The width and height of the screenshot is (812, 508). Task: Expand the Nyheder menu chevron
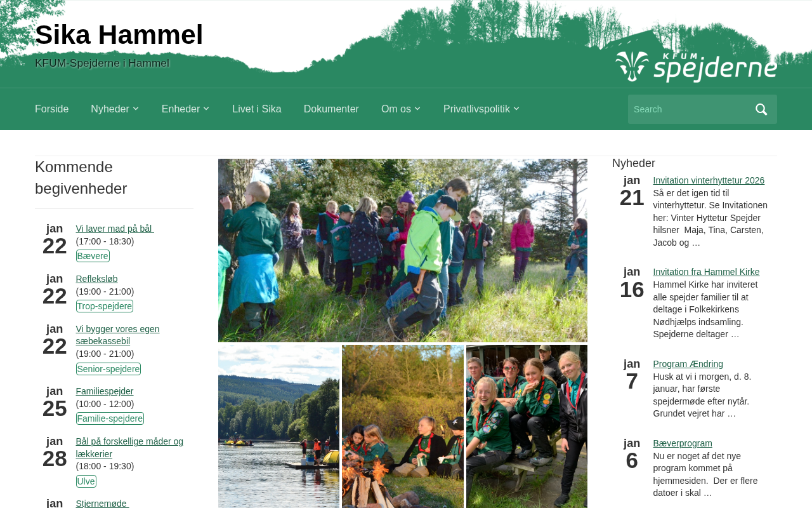click(x=136, y=109)
